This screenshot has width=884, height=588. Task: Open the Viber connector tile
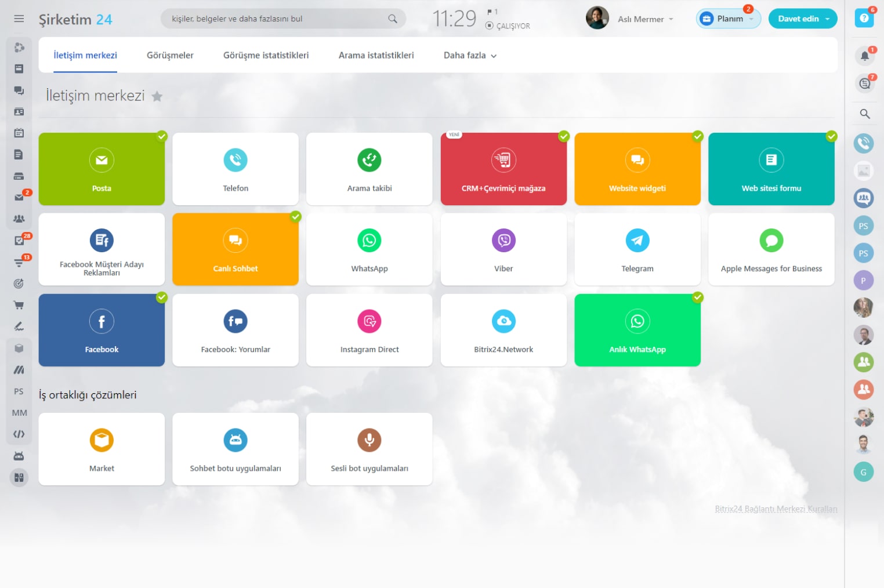pyautogui.click(x=503, y=249)
